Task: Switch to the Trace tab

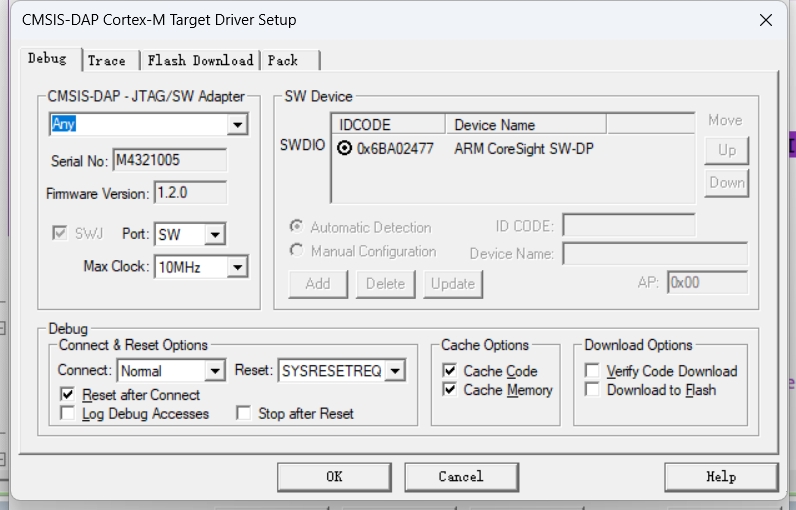Action: tap(107, 60)
